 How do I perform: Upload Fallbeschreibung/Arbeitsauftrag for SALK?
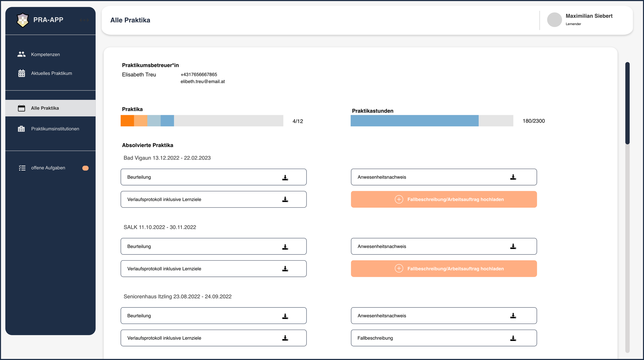[x=444, y=269]
